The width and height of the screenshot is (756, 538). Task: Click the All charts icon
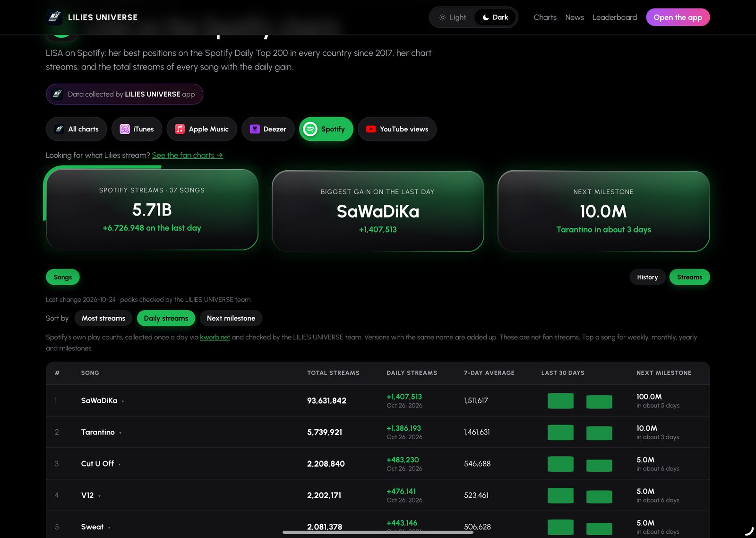[59, 129]
